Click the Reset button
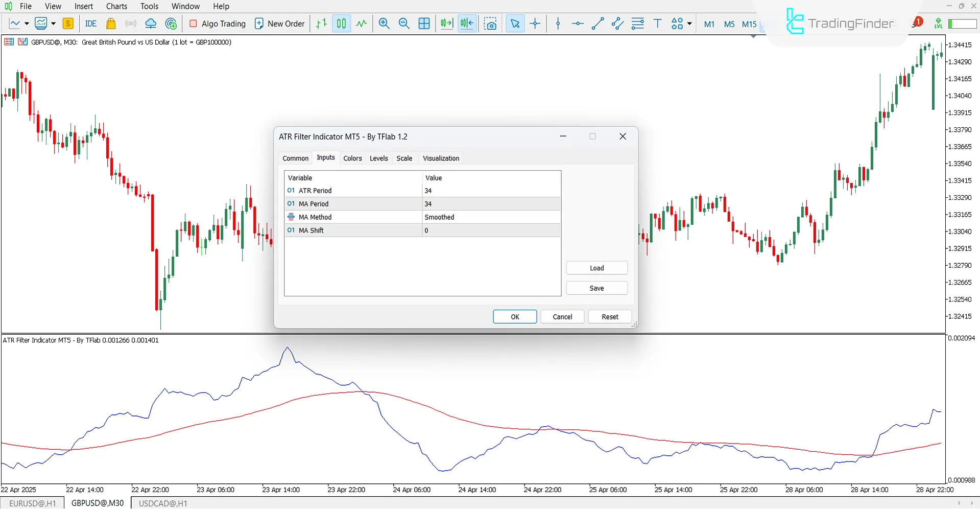The height and width of the screenshot is (509, 980). [610, 317]
